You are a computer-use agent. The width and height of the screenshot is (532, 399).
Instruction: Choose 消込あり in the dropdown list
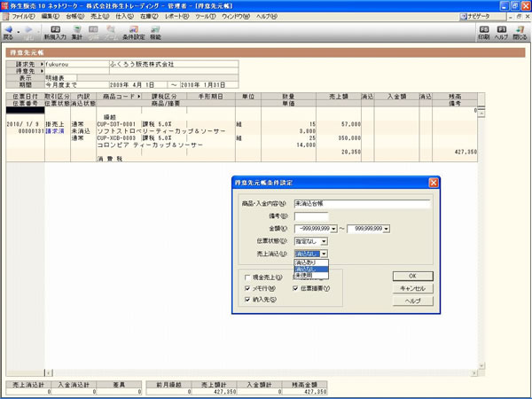tap(311, 262)
